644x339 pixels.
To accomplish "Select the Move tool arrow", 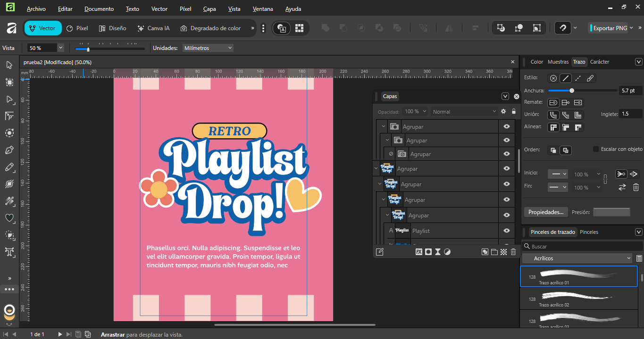I will 9,65.
